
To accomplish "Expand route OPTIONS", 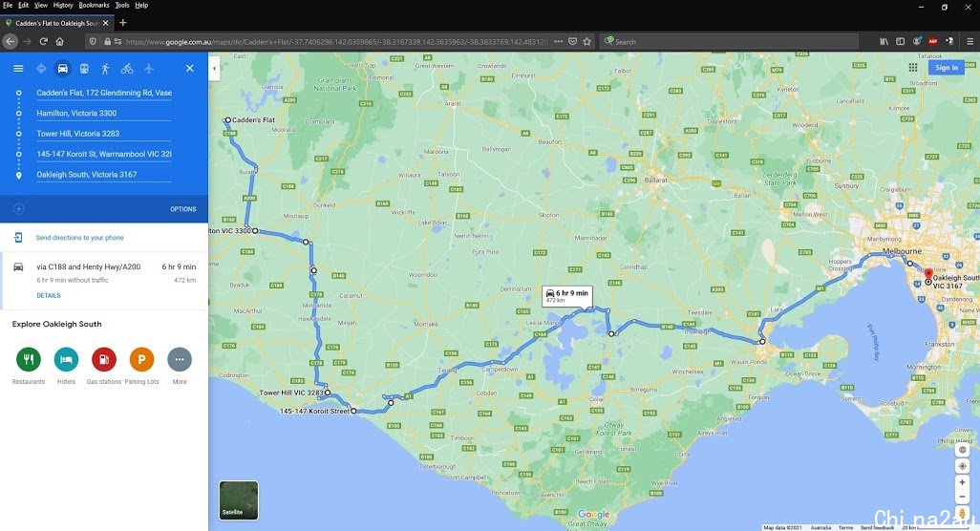I will pyautogui.click(x=183, y=209).
